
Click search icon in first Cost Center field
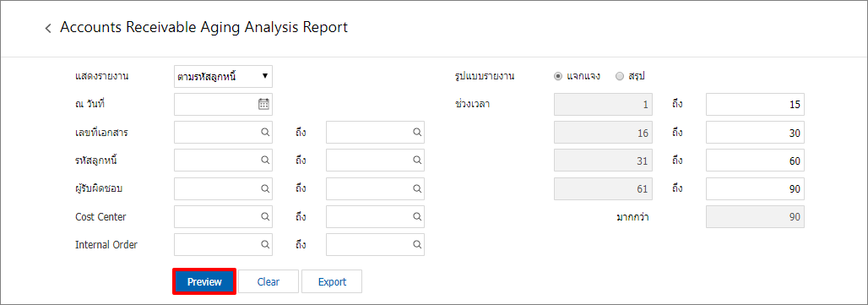pyautogui.click(x=265, y=216)
